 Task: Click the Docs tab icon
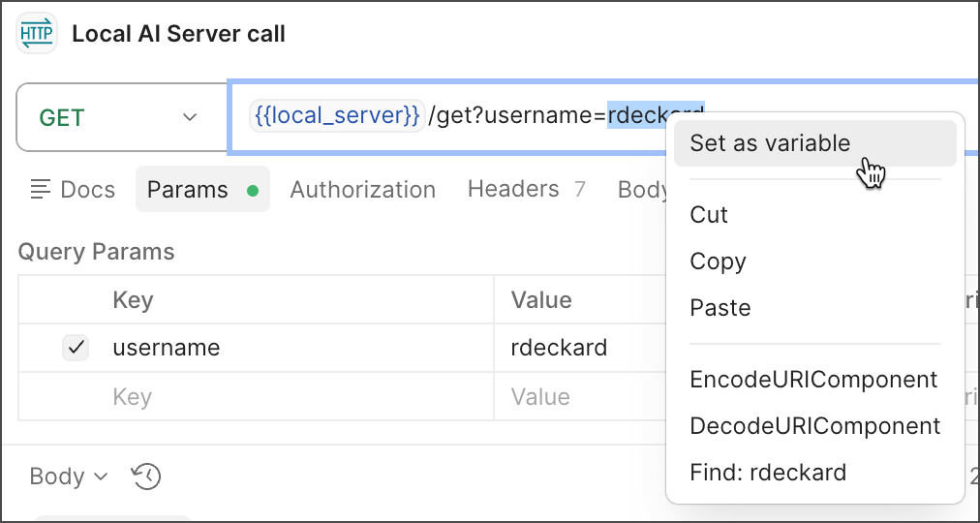(41, 190)
